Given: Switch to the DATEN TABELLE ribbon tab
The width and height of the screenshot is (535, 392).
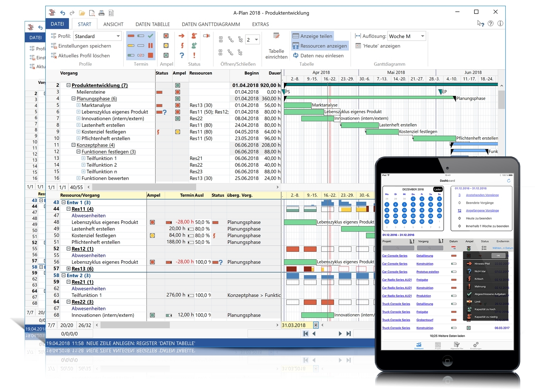Looking at the screenshot, I should click(153, 24).
